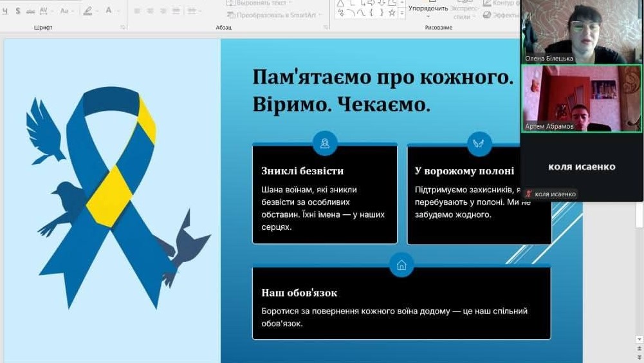Open the Шрифт font dialog launcher

(122, 27)
